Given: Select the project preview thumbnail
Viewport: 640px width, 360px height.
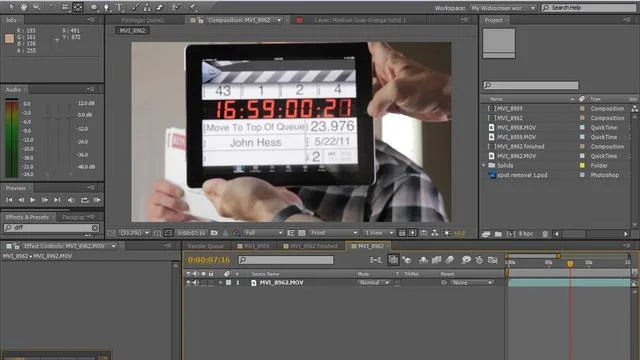Looking at the screenshot, I should (499, 43).
